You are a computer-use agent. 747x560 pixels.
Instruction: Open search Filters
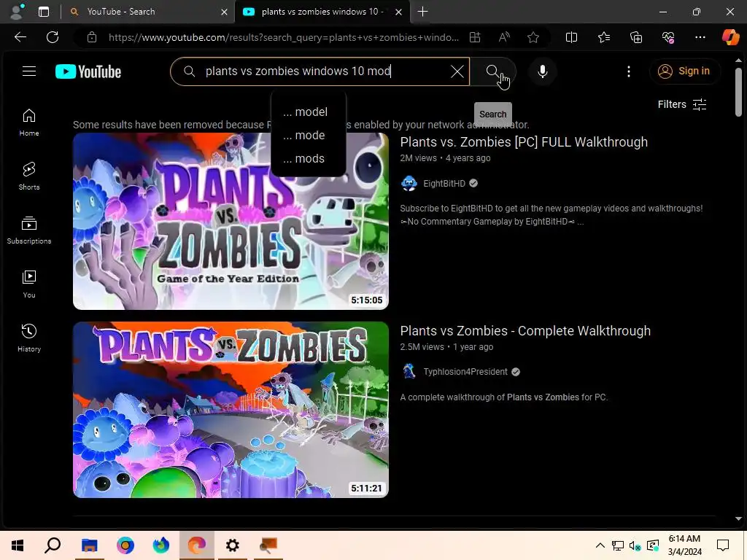pyautogui.click(x=682, y=104)
